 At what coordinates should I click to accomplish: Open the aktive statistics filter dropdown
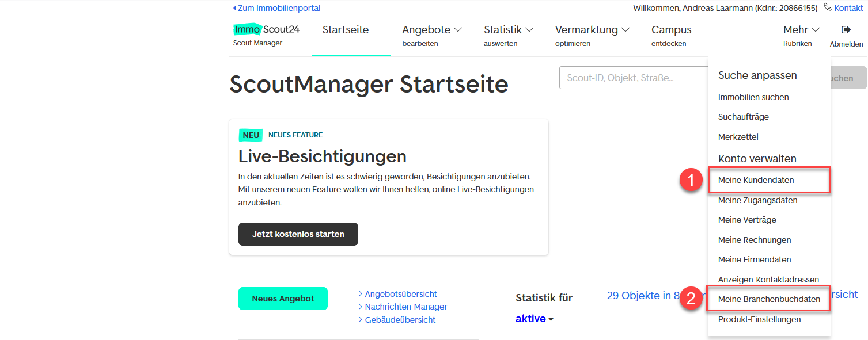coord(534,319)
